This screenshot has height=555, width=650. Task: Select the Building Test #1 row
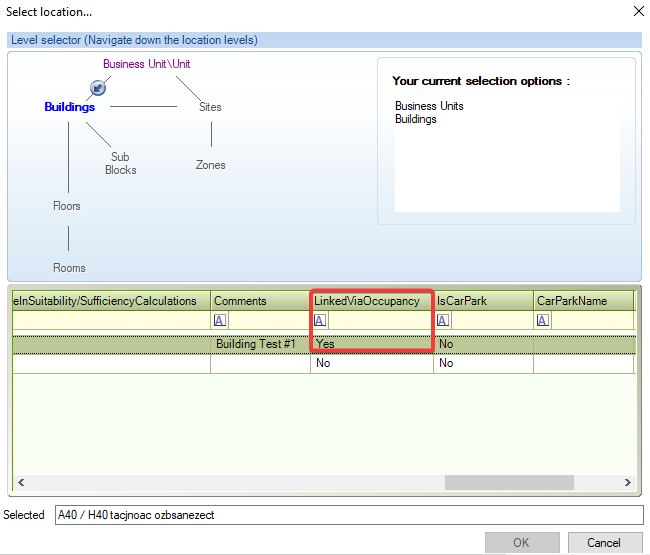pos(256,343)
